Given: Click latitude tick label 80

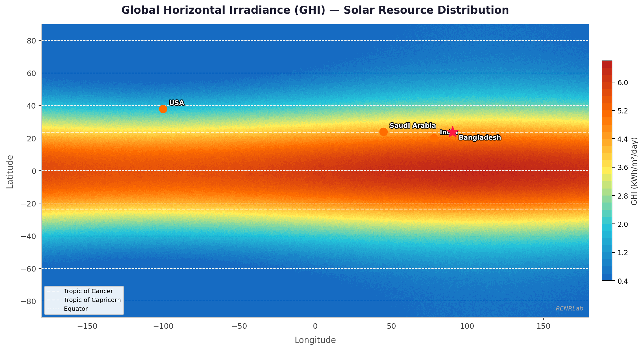Looking at the screenshot, I should coord(32,40).
